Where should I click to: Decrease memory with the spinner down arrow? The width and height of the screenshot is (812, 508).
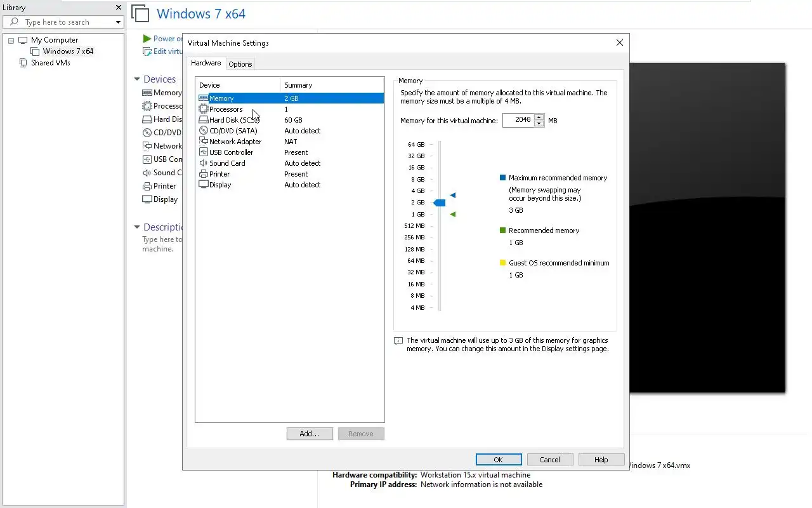(x=539, y=123)
